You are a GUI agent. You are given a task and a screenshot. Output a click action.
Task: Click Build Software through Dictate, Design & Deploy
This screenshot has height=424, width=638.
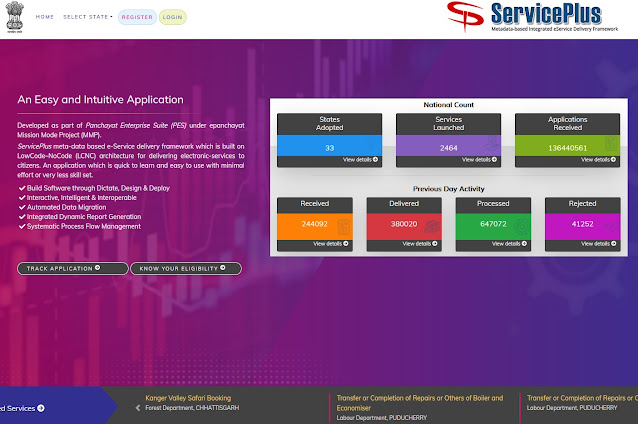point(98,188)
